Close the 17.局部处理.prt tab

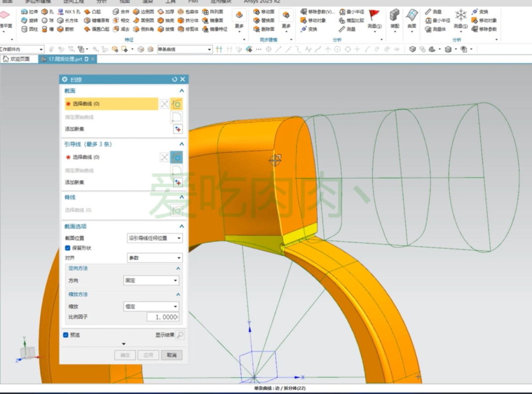93,59
